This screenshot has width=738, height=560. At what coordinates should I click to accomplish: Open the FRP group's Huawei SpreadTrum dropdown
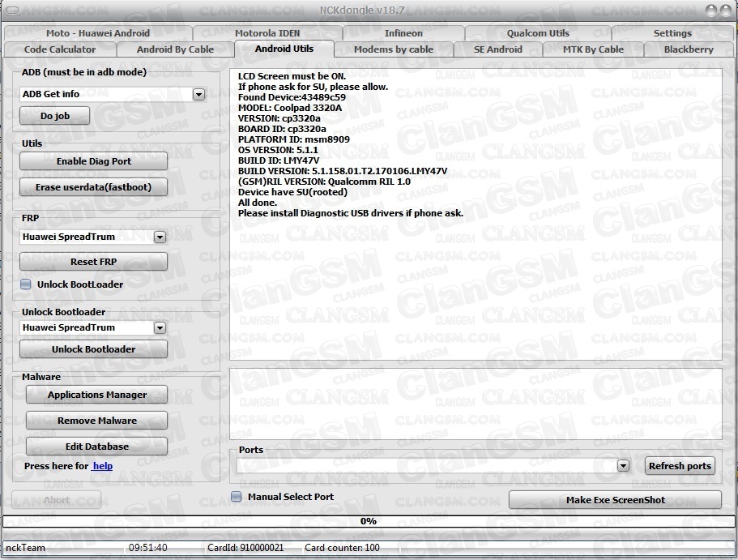[x=160, y=237]
